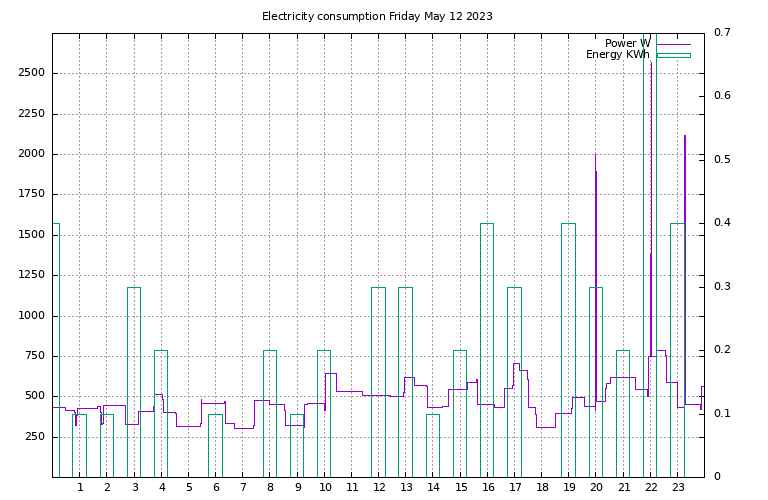Click the 0.7 label on right axis
The height and width of the screenshot is (500, 768).
[x=722, y=32]
